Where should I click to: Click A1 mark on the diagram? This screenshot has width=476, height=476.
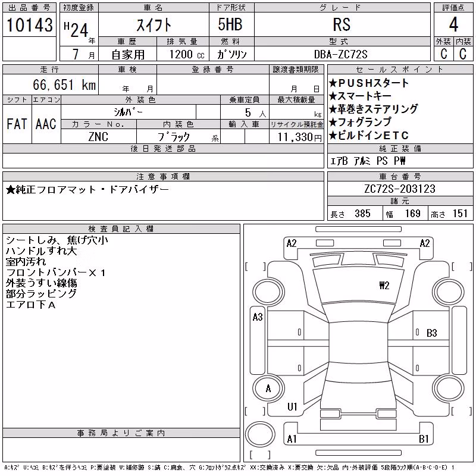[x=292, y=439]
